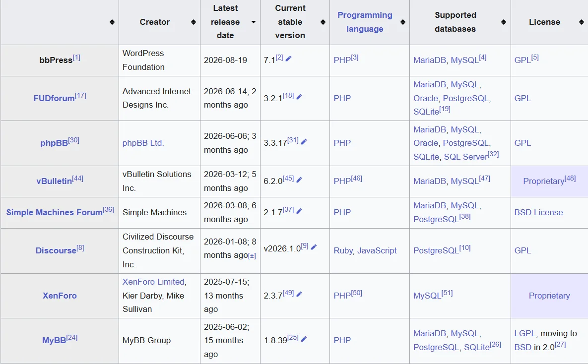Select the '2026-08-19' release date text
588x364 pixels.
pyautogui.click(x=225, y=60)
